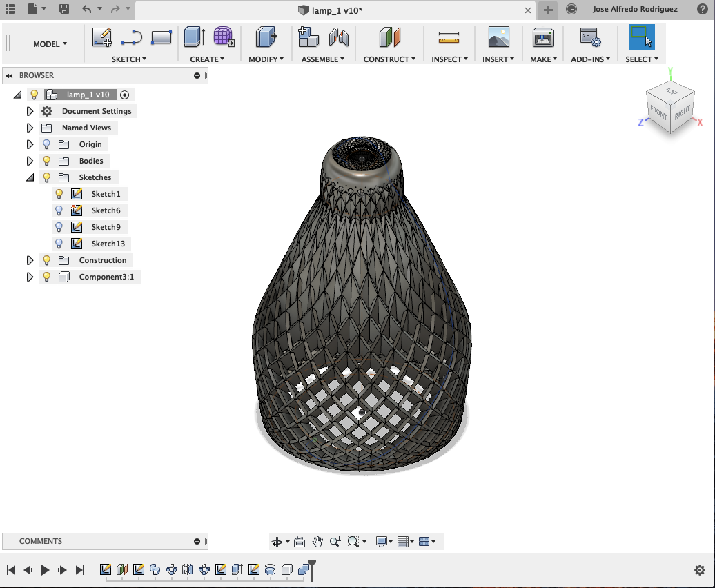Select the Create Sketch tool icon
The height and width of the screenshot is (588, 715).
101,37
